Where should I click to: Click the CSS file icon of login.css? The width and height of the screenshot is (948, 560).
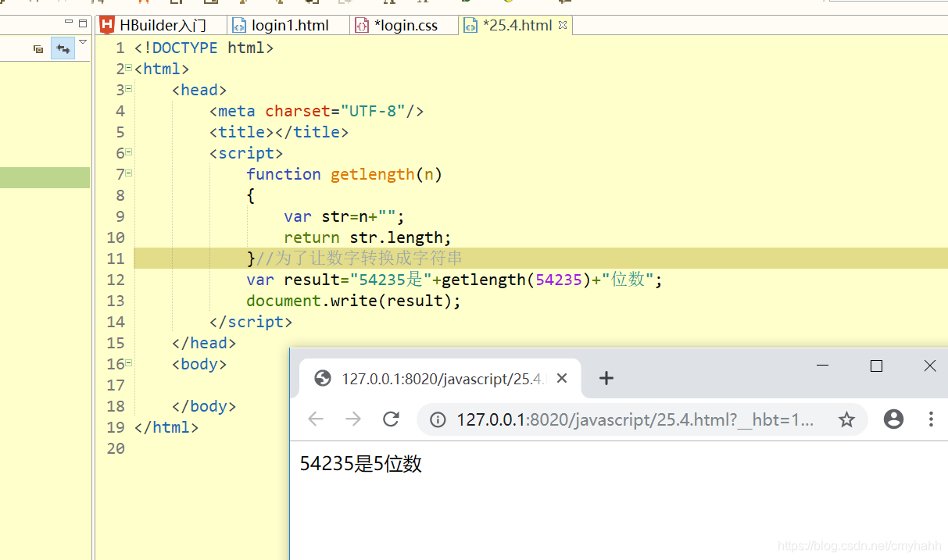coord(361,25)
